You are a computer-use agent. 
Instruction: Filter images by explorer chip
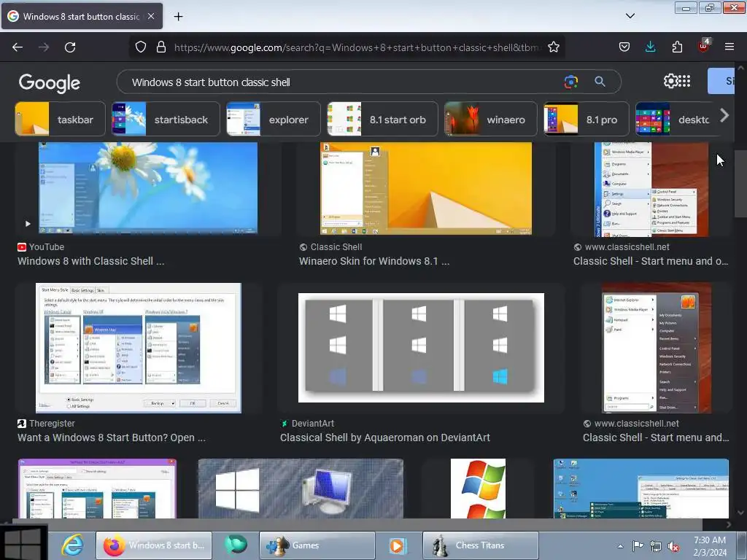[274, 119]
